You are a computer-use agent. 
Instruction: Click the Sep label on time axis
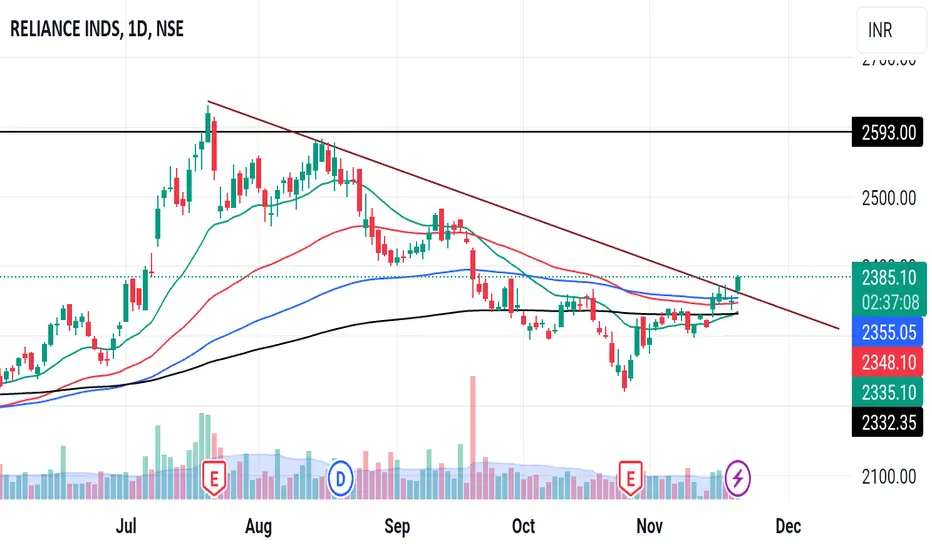tap(396, 526)
